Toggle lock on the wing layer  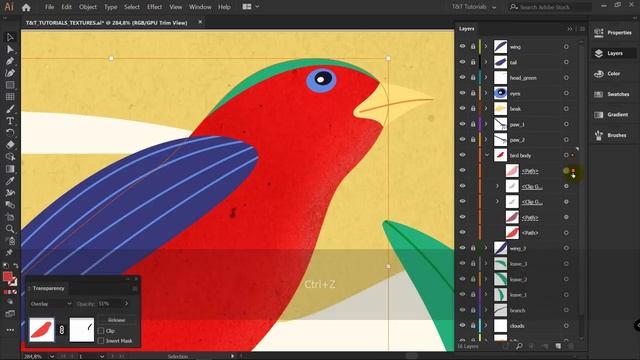coord(473,47)
